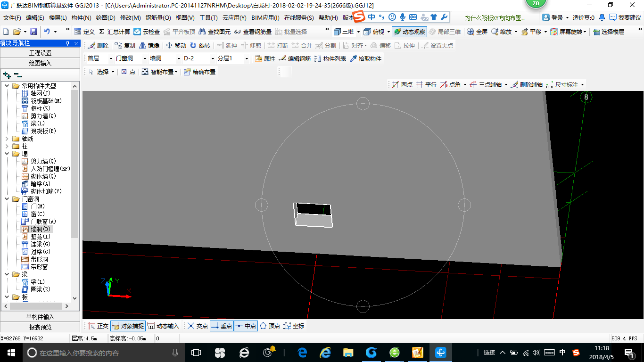Click the save file icon
Screen dimensions: 644x362
point(33,32)
